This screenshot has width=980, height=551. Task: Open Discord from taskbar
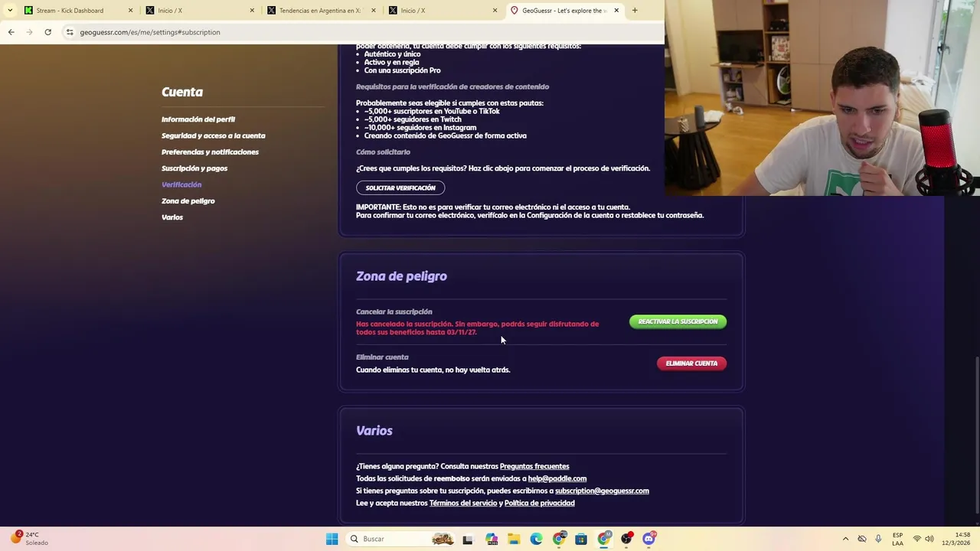coord(648,539)
